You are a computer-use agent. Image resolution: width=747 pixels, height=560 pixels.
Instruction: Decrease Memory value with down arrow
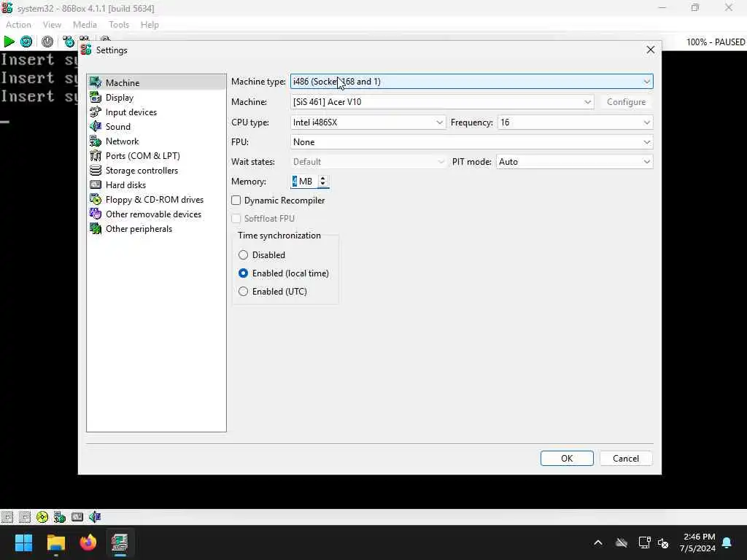click(323, 184)
